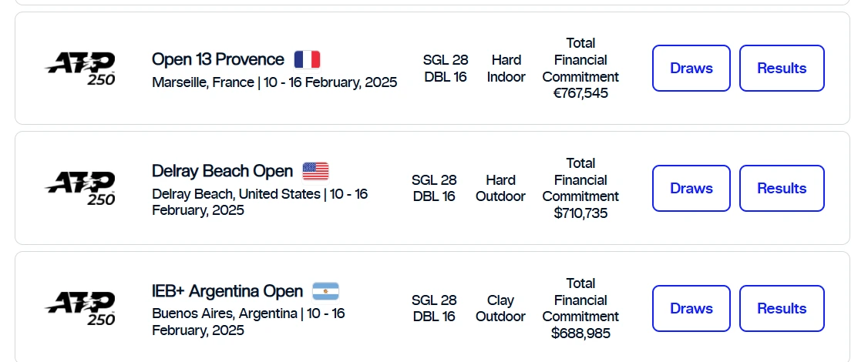Click the ATP 250 logo beside Open 13 Provence

80,69
